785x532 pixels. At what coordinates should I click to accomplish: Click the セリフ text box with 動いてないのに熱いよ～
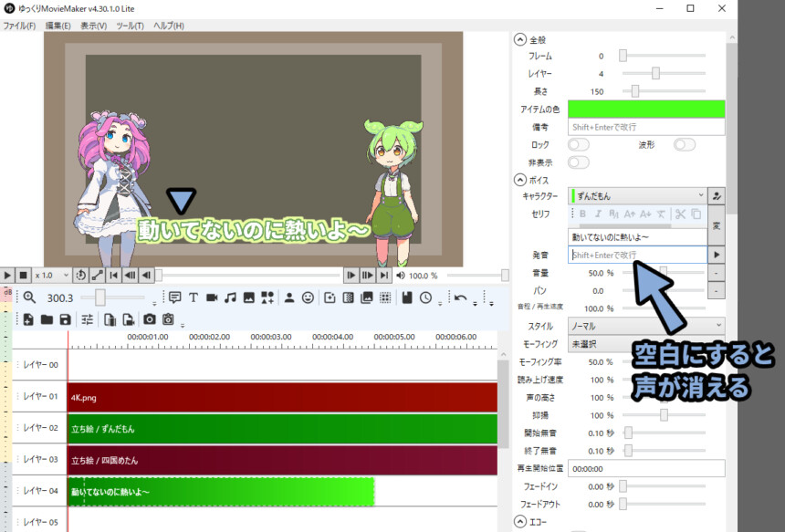pyautogui.click(x=638, y=236)
